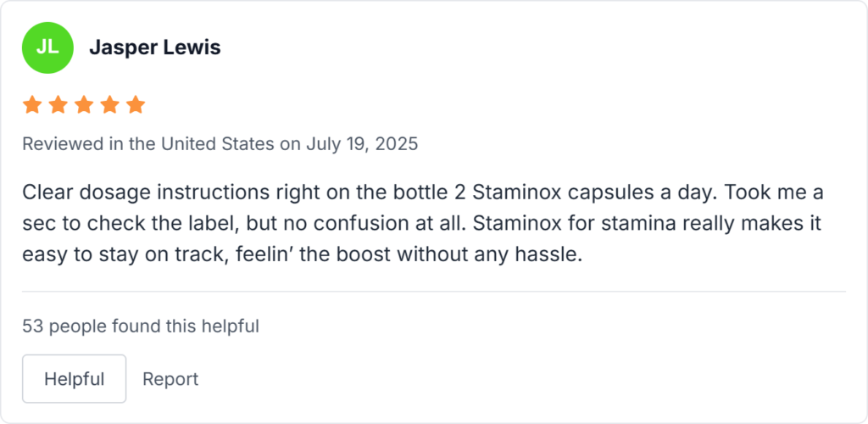This screenshot has width=868, height=424.
Task: Report this review
Action: 170,379
